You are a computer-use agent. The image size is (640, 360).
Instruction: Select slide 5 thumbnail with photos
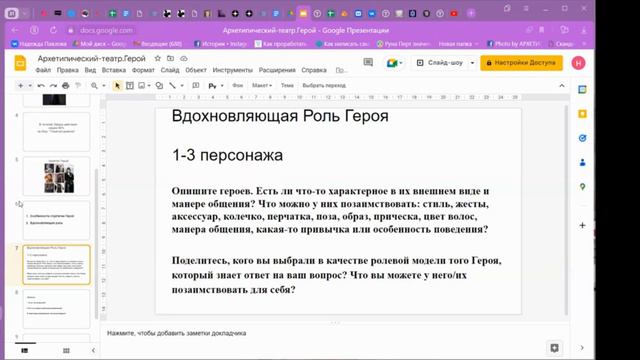pyautogui.click(x=56, y=176)
